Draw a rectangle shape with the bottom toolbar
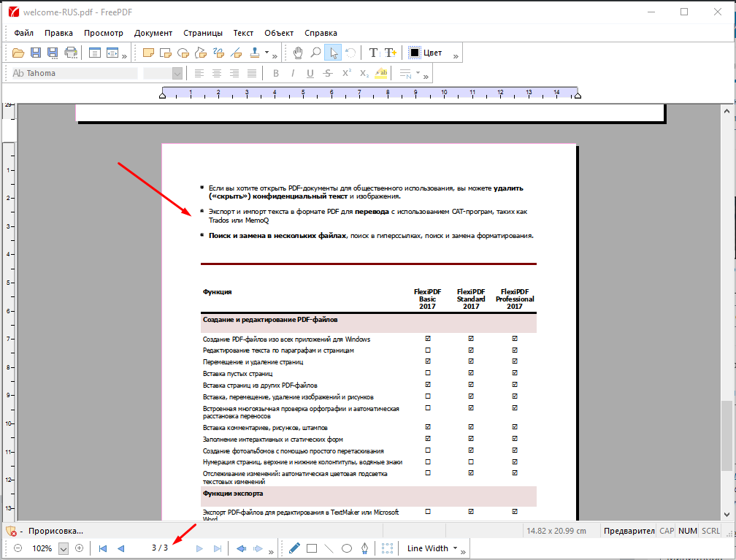The height and width of the screenshot is (560, 736). pyautogui.click(x=312, y=548)
